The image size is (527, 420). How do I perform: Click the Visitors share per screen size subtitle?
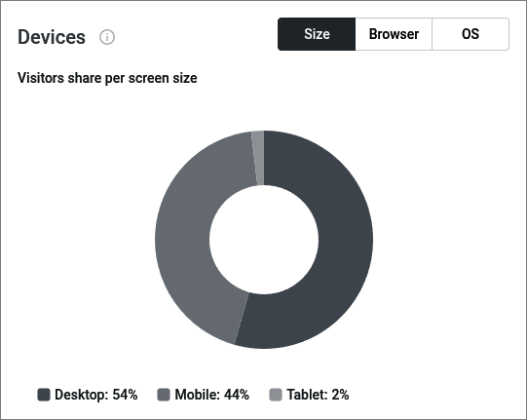(x=107, y=78)
